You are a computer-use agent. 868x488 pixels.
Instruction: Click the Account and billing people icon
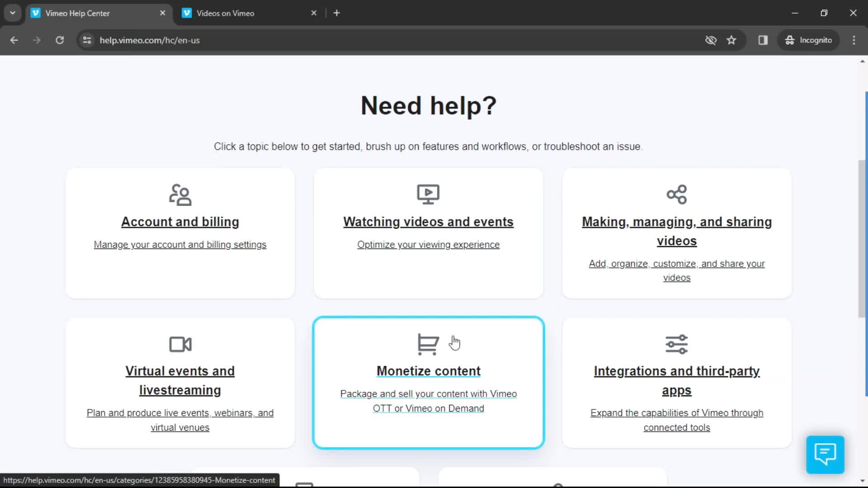[x=180, y=195]
